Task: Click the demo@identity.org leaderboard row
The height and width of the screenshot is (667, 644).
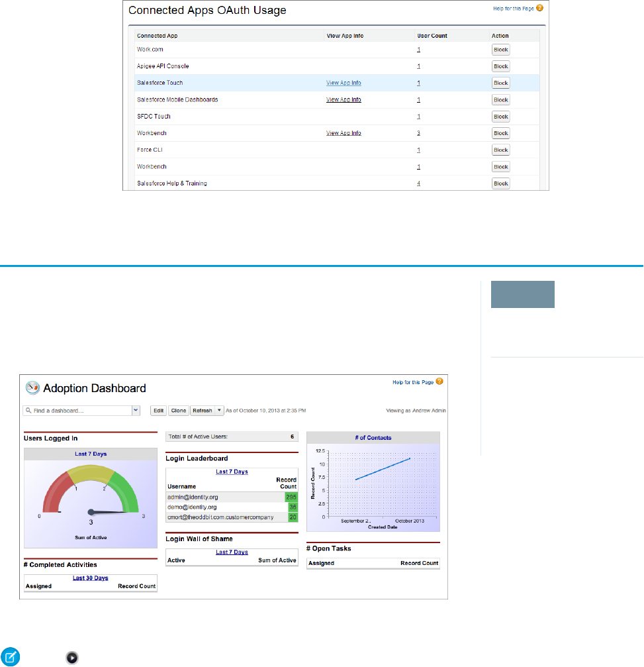Action: tap(232, 507)
